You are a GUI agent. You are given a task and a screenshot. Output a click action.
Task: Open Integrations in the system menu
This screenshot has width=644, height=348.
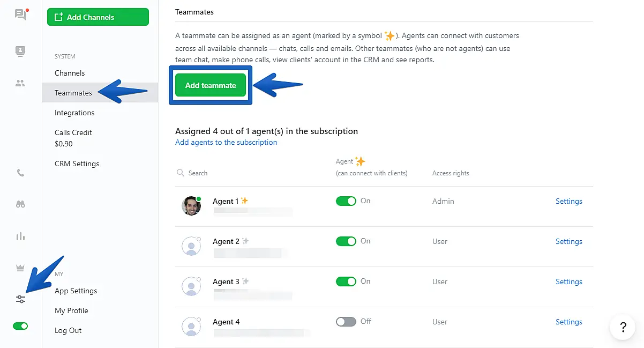tap(74, 113)
